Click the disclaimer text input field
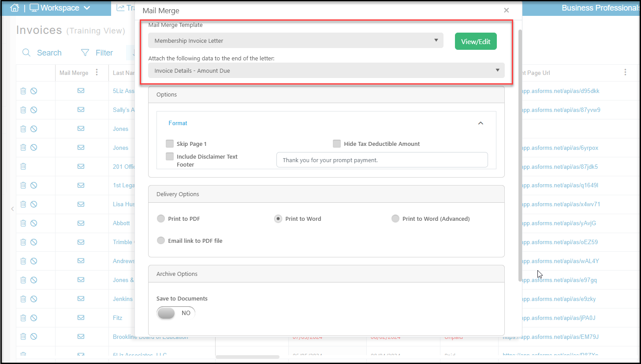The image size is (641, 364). [x=382, y=160]
